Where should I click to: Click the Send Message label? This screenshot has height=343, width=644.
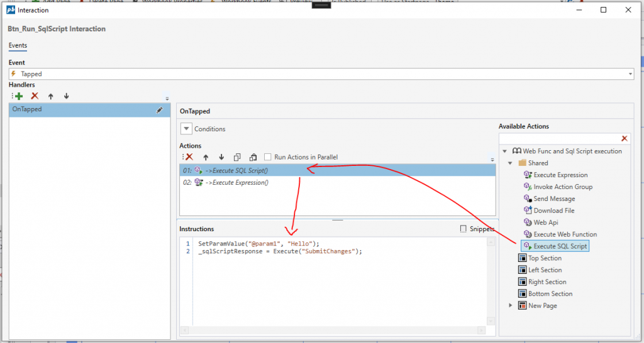(x=554, y=199)
